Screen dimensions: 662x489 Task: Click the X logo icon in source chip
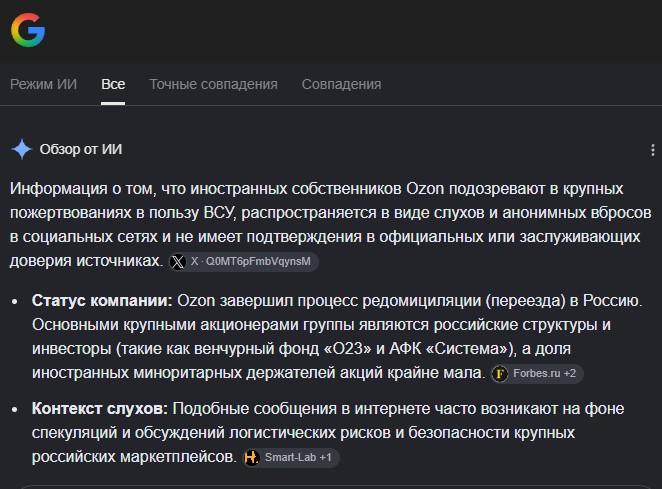178,262
